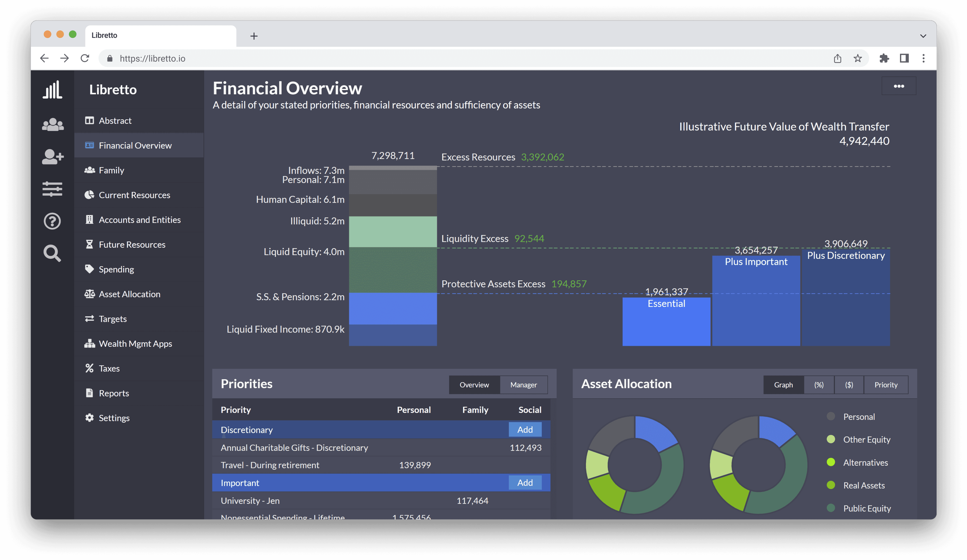967x560 pixels.
Task: Bookmark the page with the star icon
Action: 858,58
